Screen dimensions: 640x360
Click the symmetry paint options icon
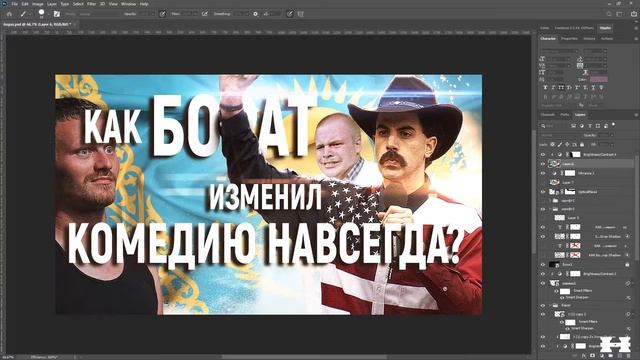pyautogui.click(x=300, y=14)
